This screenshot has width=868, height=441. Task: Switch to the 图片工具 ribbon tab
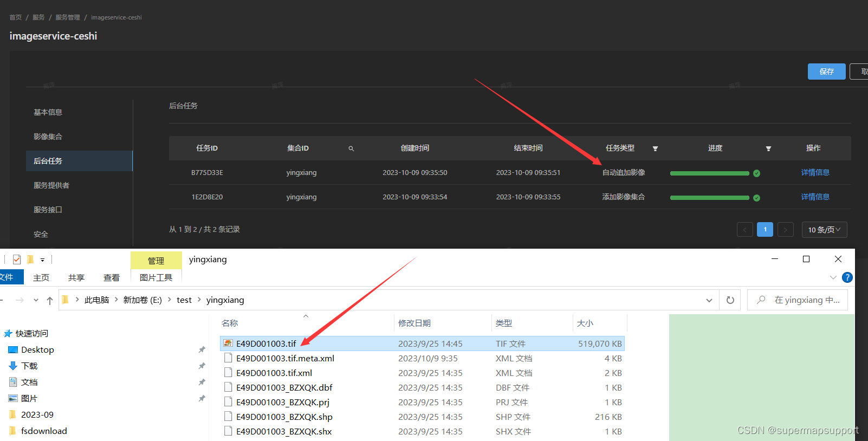(156, 277)
